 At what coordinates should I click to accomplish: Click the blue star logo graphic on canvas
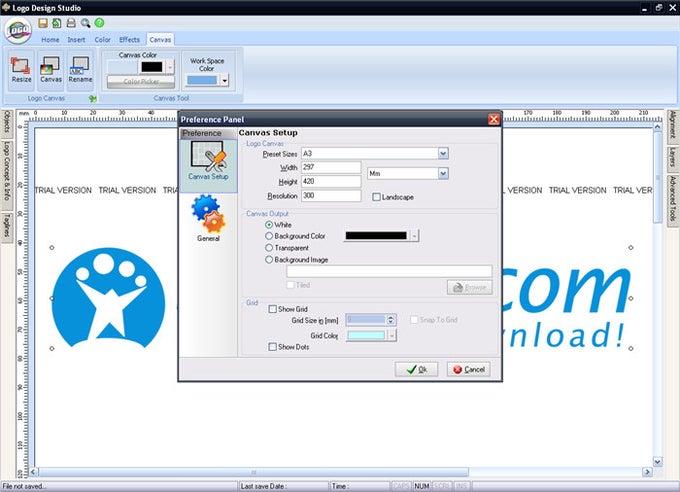(108, 298)
